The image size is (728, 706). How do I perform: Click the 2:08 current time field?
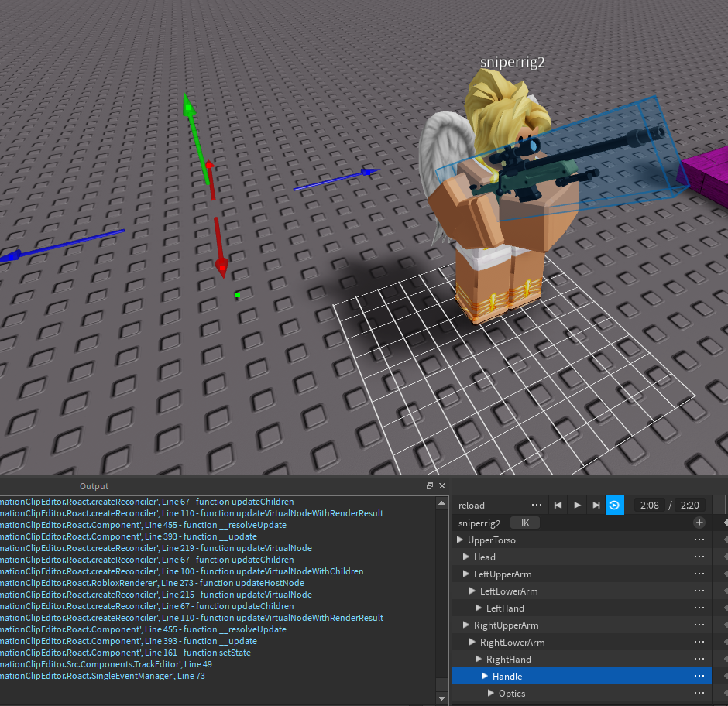649,505
